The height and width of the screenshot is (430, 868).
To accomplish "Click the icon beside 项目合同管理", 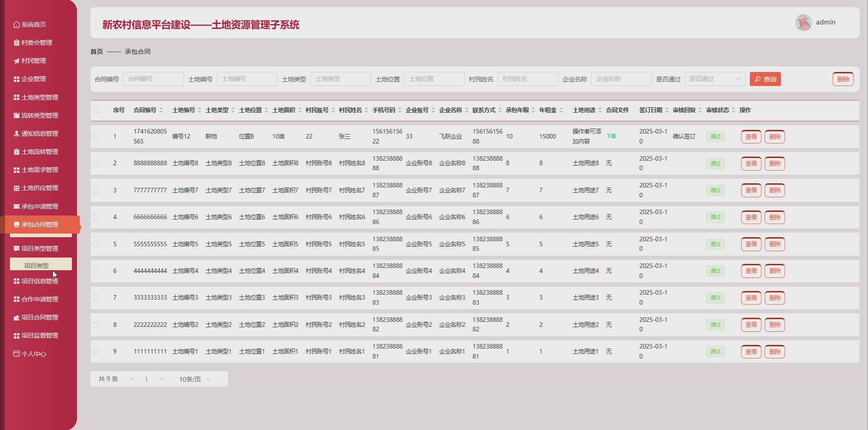I will [x=17, y=318].
